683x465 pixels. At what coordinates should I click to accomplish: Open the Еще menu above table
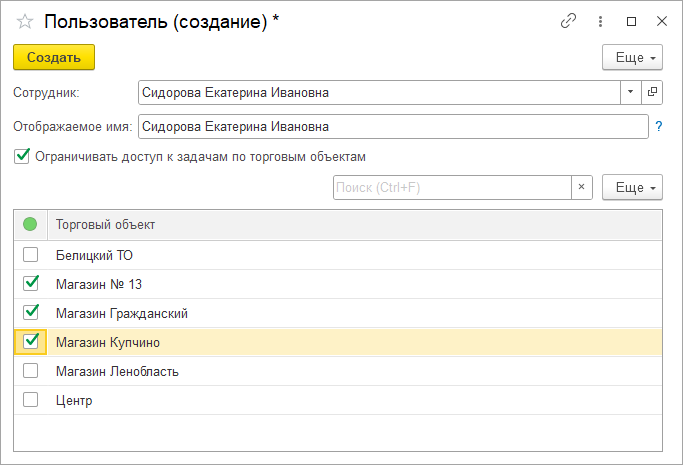point(632,187)
